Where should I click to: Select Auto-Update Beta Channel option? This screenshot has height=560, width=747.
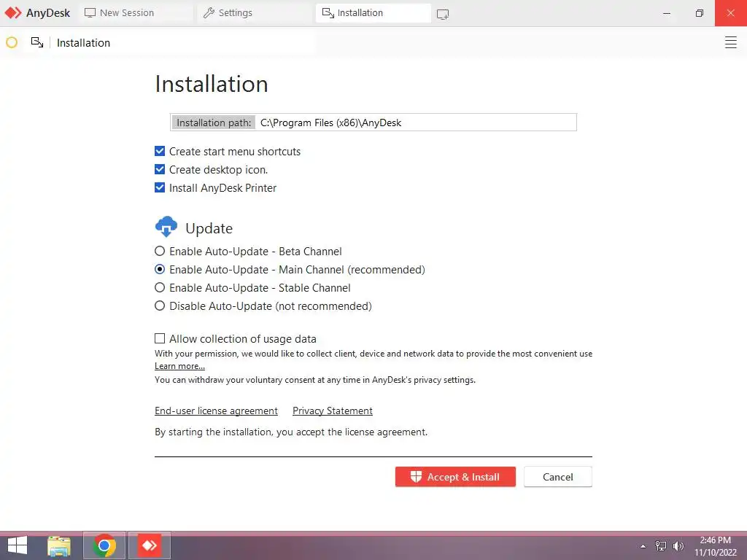coord(160,251)
